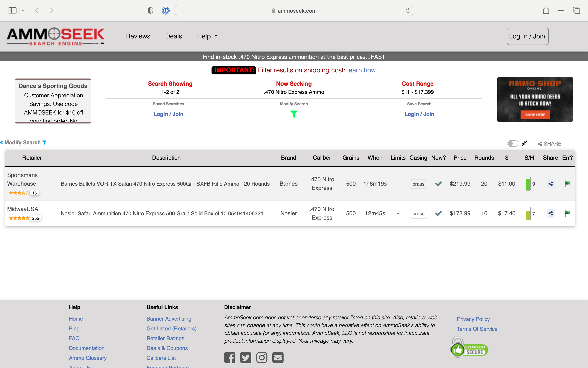Viewport: 588px width, 368px height.
Task: Open the Reviews menu item
Action: (x=138, y=36)
